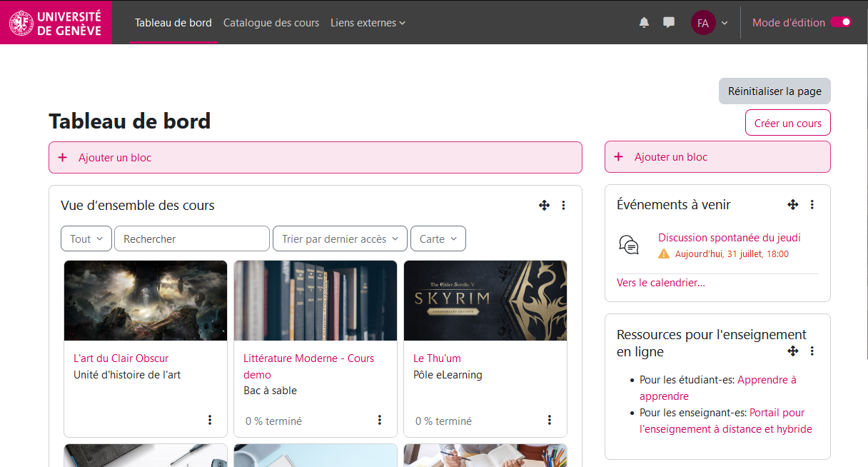Click the discussion forum event icon
Screen dimensions: 868x467
(x=629, y=245)
